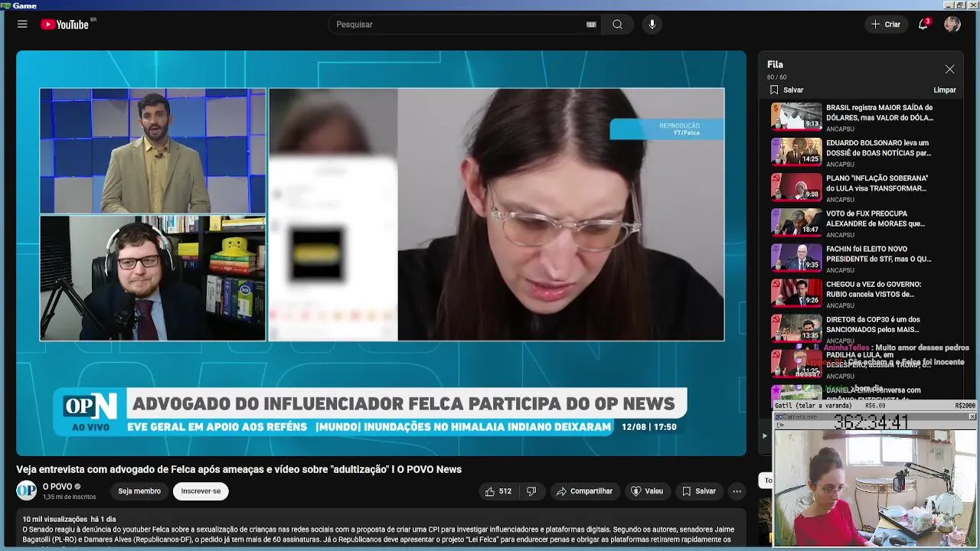980x551 pixels.
Task: Select queue thumbnail VOTO de FUX PREOCUPA
Action: pos(796,223)
